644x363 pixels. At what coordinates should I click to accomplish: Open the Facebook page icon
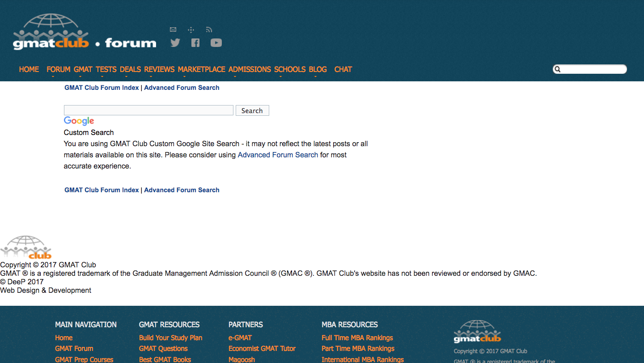coord(195,43)
